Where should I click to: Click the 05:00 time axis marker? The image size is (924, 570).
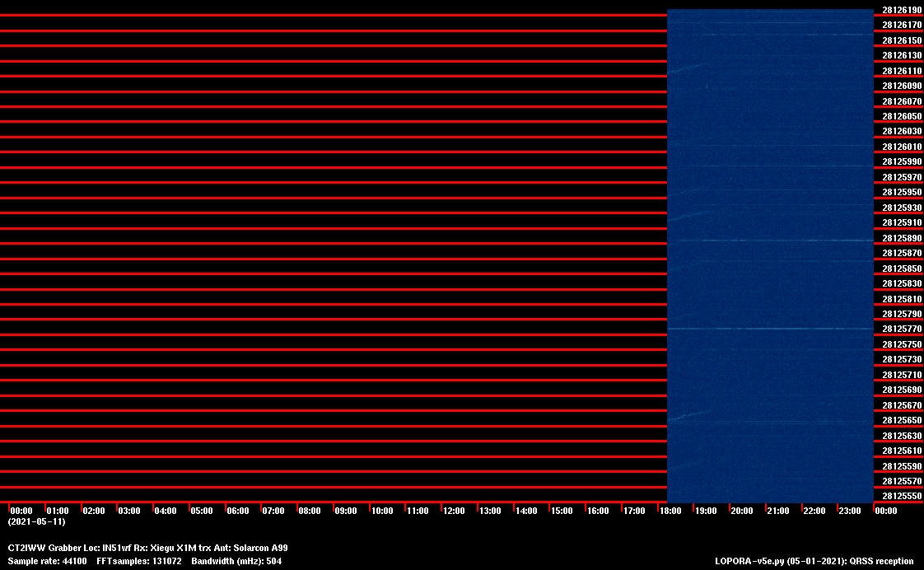202,511
